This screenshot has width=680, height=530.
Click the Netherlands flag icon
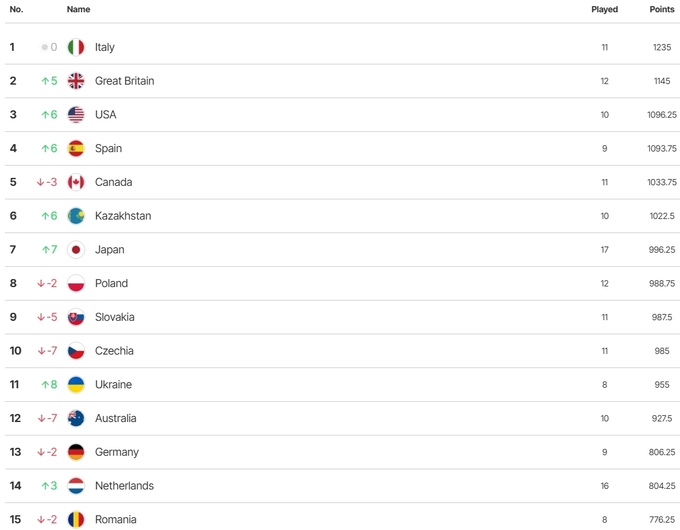(x=76, y=486)
